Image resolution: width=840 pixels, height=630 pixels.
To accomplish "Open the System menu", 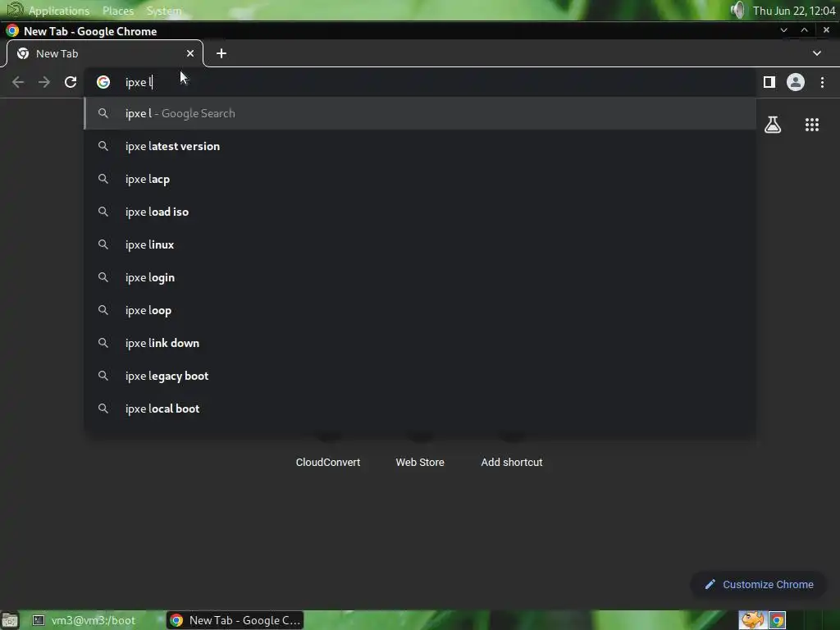I will (164, 11).
